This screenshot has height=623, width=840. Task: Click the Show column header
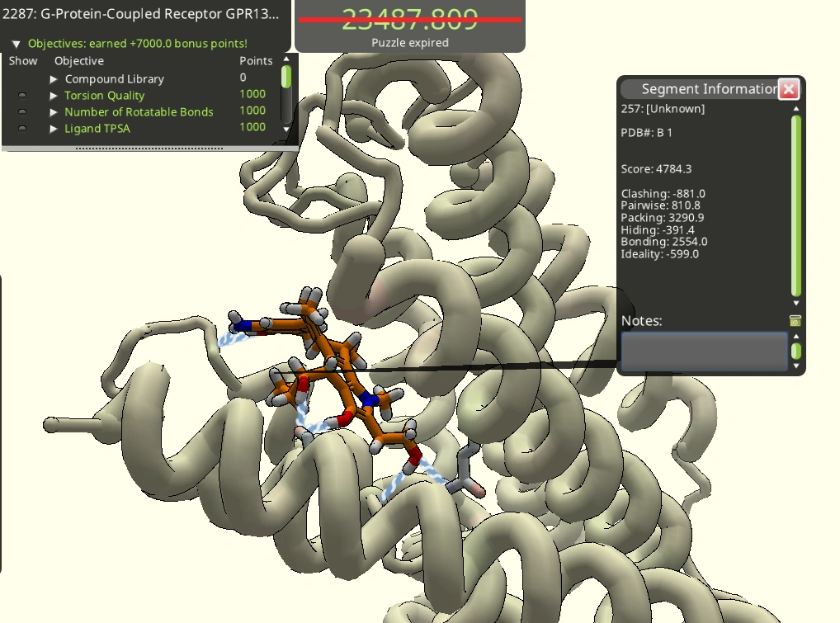pyautogui.click(x=22, y=60)
